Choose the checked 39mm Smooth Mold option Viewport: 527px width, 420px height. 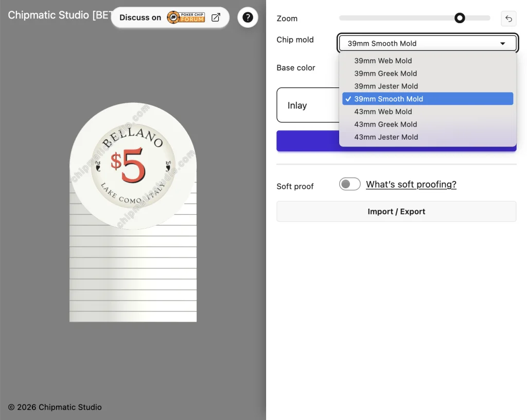428,99
